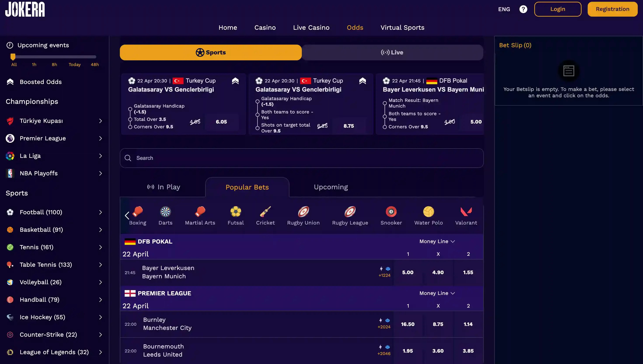Click the Search input field
The image size is (643, 364).
pyautogui.click(x=301, y=158)
